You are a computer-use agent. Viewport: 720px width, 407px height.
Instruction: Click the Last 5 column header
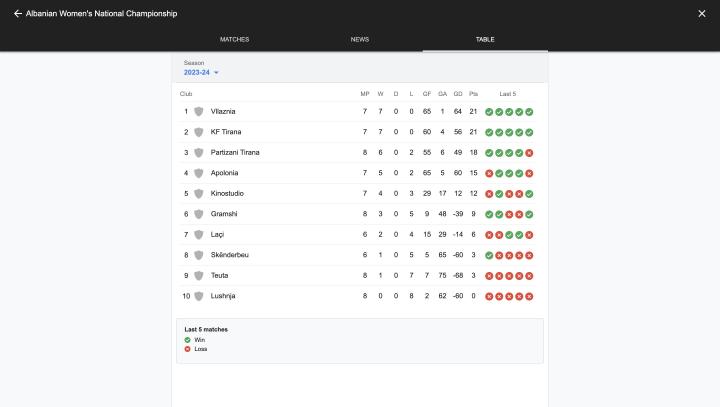(x=508, y=94)
